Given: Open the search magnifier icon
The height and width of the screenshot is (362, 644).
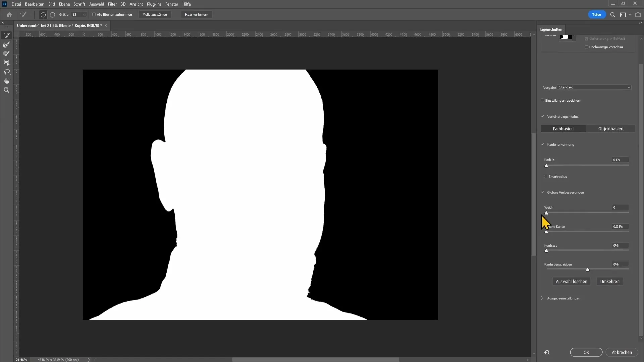Looking at the screenshot, I should (x=613, y=15).
